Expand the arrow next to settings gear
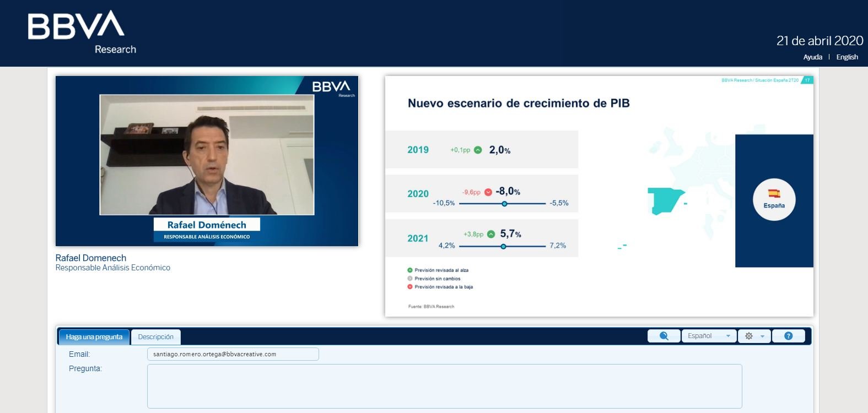Image resolution: width=868 pixels, height=413 pixels. tap(762, 336)
